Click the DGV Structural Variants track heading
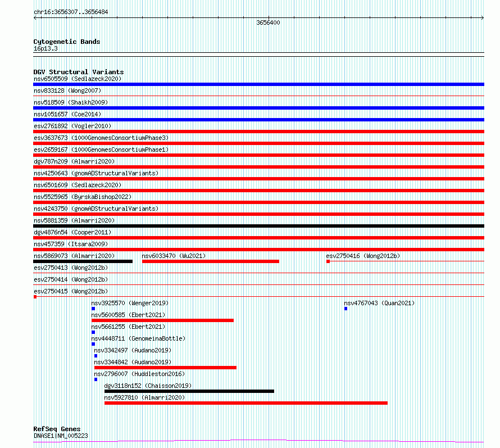The height and width of the screenshot is (448, 500). click(79, 72)
